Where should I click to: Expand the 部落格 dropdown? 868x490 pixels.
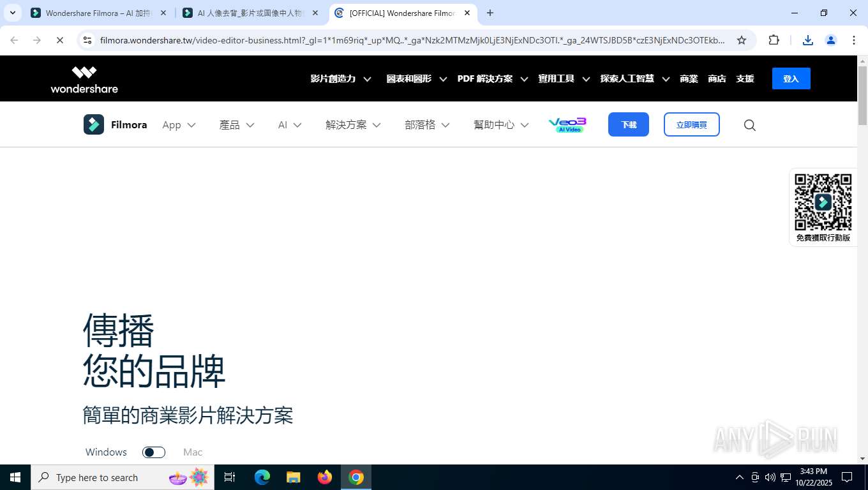pyautogui.click(x=427, y=125)
